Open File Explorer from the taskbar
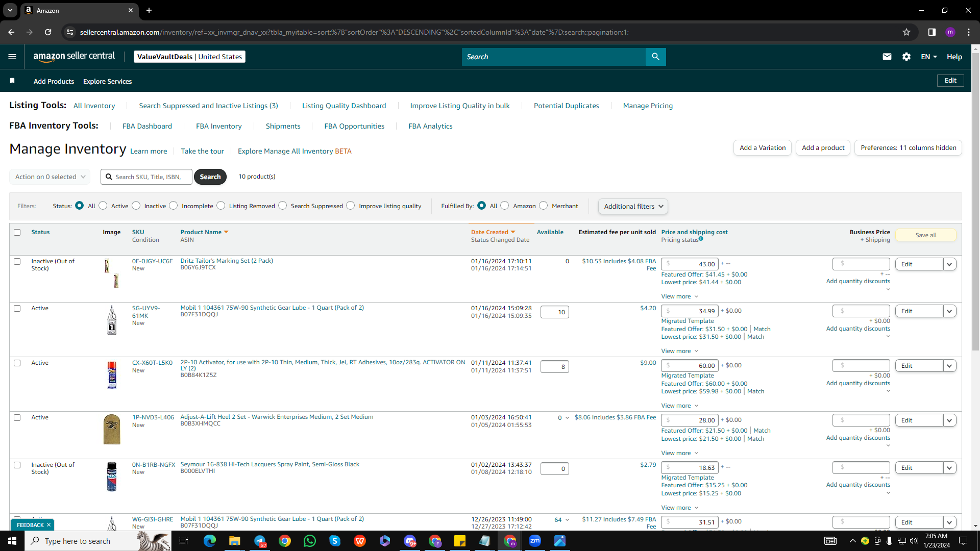The image size is (980, 551). click(x=234, y=541)
